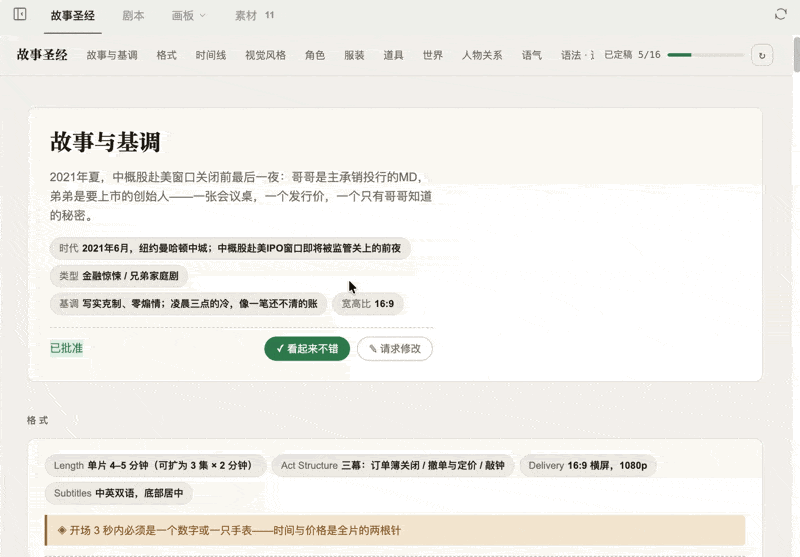Go to 时间线 section
This screenshot has width=800, height=557.
click(x=211, y=55)
